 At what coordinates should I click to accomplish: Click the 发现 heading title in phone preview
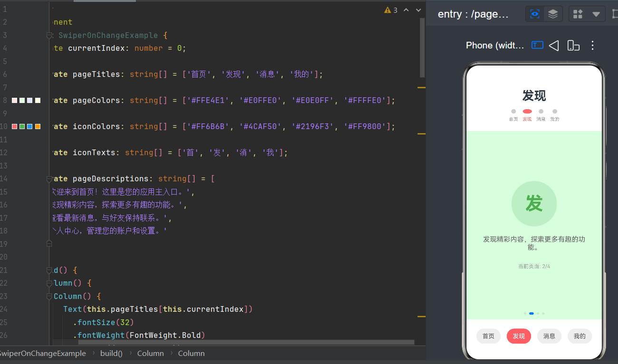[534, 95]
